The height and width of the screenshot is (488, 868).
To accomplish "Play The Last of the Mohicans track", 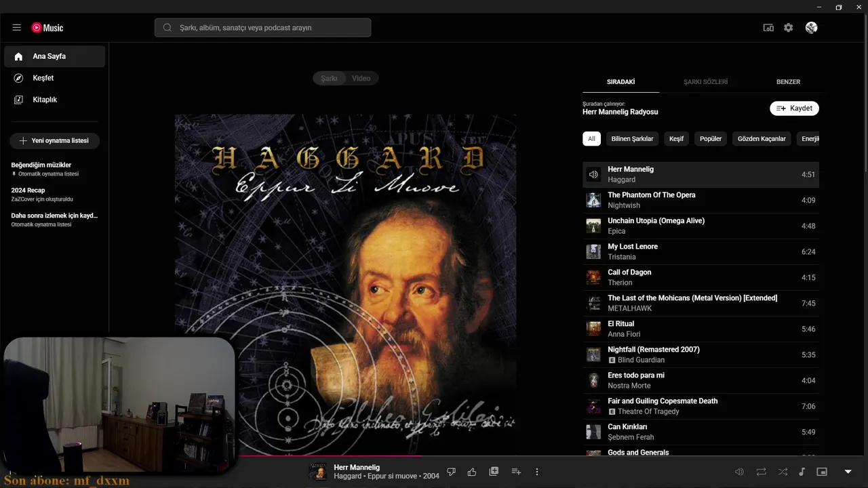I will click(701, 303).
